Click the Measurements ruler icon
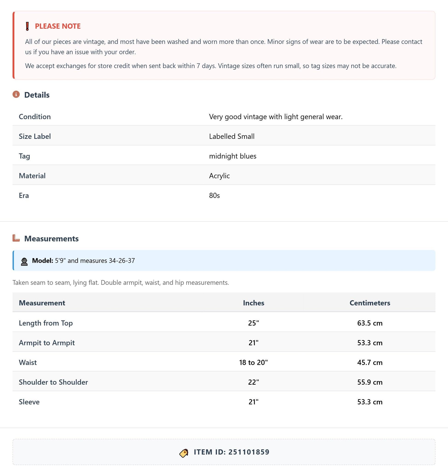The height and width of the screenshot is (476, 448). point(16,238)
